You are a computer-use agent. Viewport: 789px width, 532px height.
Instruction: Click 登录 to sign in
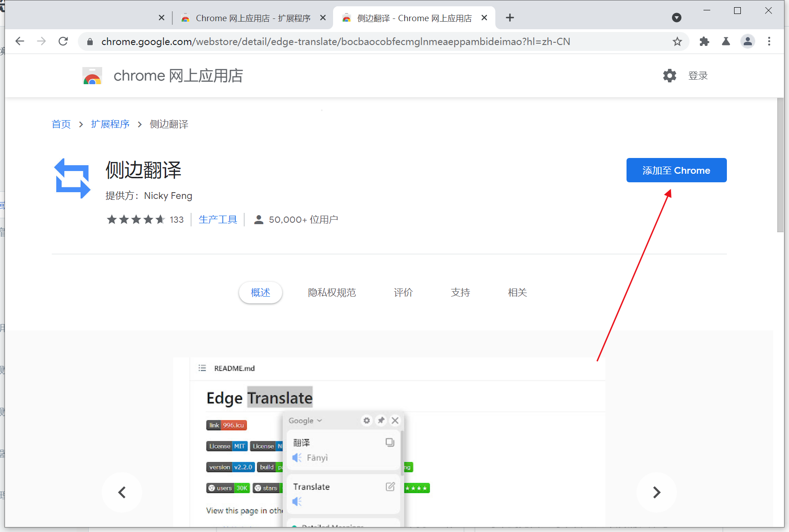(698, 76)
